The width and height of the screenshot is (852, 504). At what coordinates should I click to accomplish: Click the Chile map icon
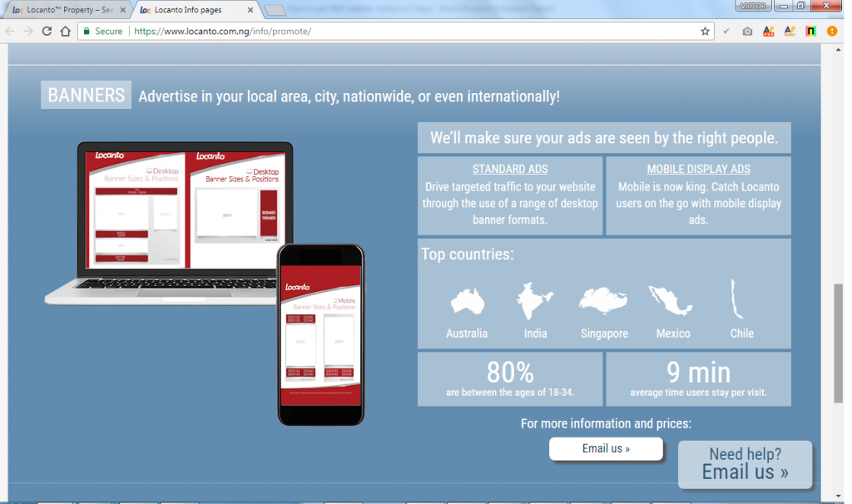coord(736,299)
